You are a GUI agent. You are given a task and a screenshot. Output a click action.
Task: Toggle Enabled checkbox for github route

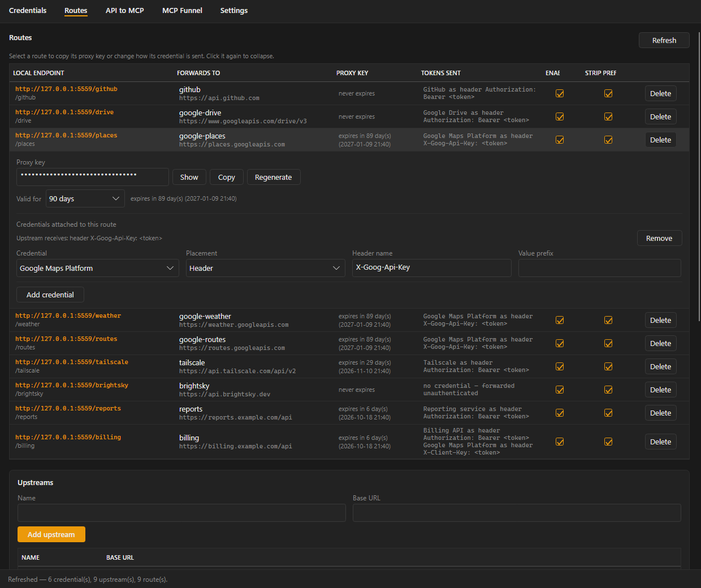click(x=560, y=93)
